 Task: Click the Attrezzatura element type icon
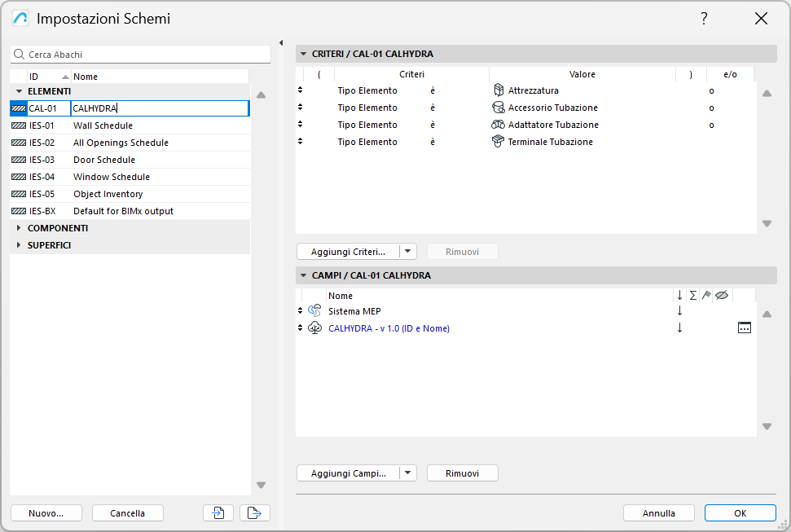[499, 90]
